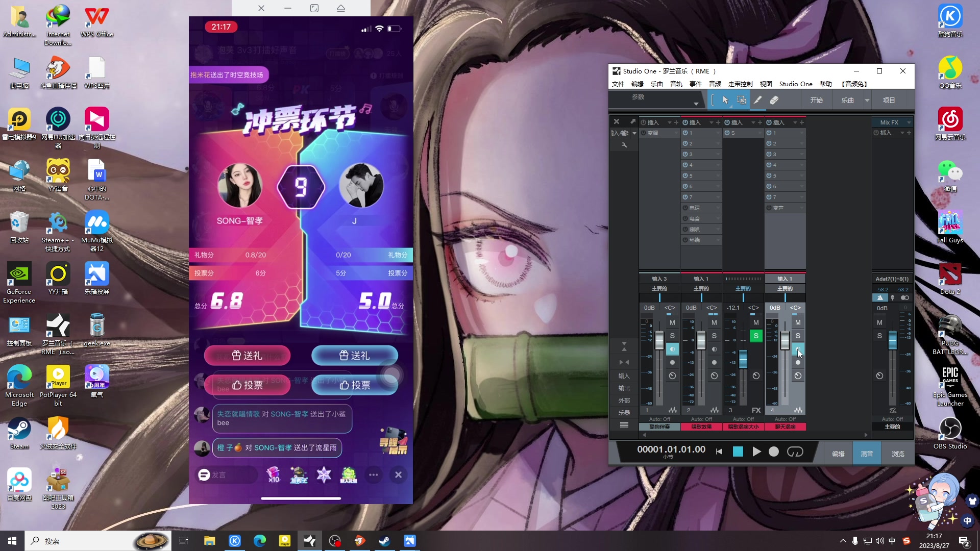Toggle monitor button on channel 1
The width and height of the screenshot is (980, 551).
(672, 349)
